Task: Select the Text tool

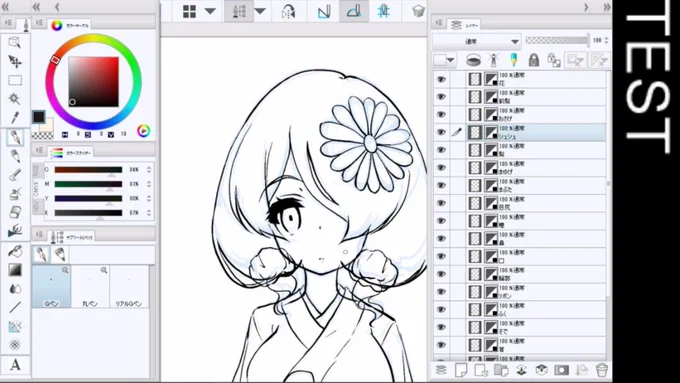Action: pos(15,365)
